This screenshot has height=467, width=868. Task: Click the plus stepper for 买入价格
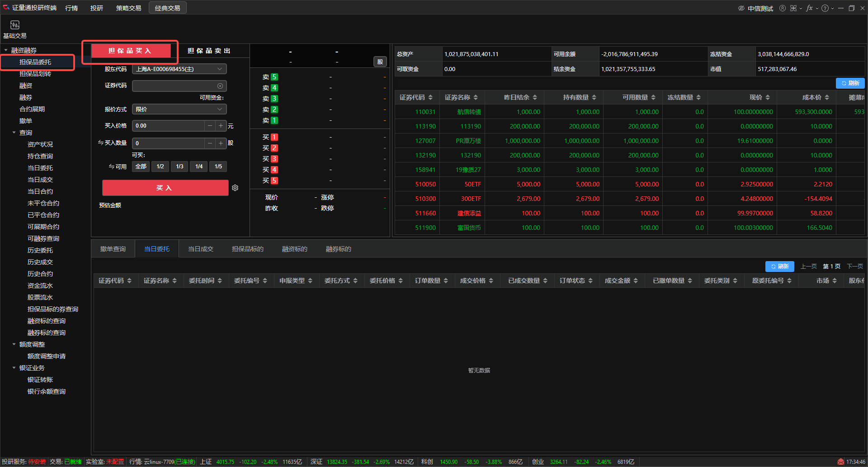point(221,126)
